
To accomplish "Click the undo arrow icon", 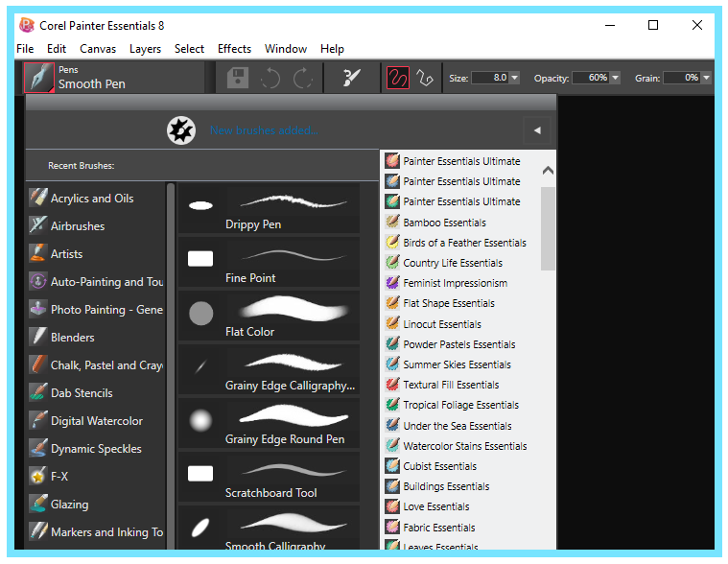I will point(270,78).
